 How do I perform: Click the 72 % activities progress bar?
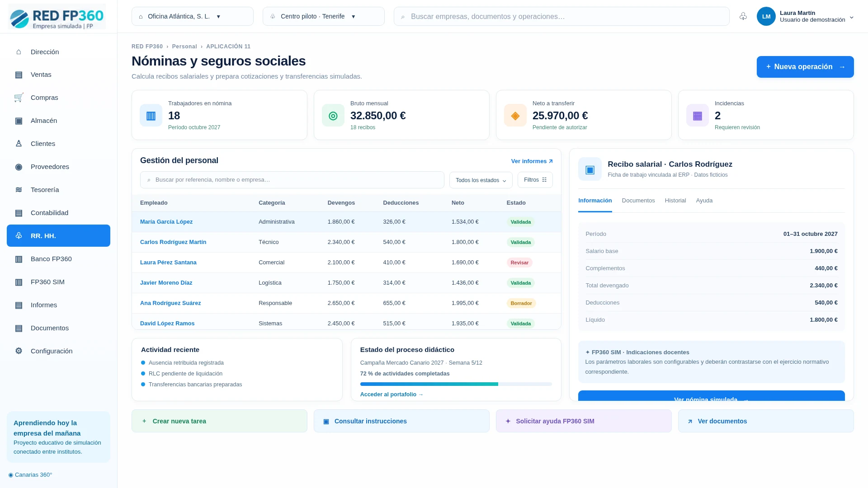click(456, 384)
